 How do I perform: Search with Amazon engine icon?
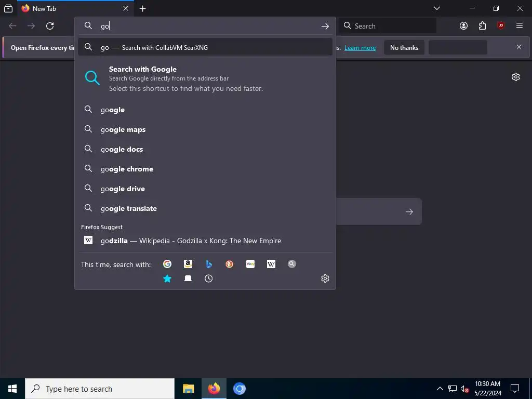point(188,264)
